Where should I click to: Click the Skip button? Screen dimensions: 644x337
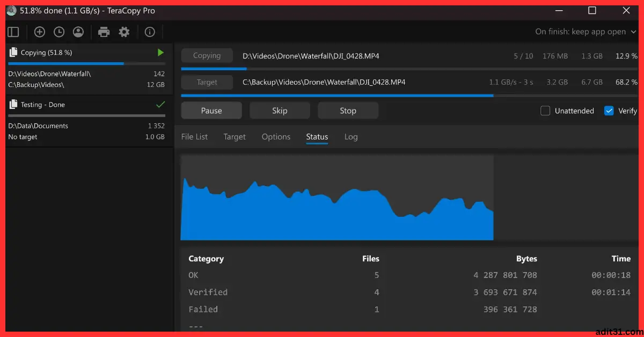tap(280, 111)
